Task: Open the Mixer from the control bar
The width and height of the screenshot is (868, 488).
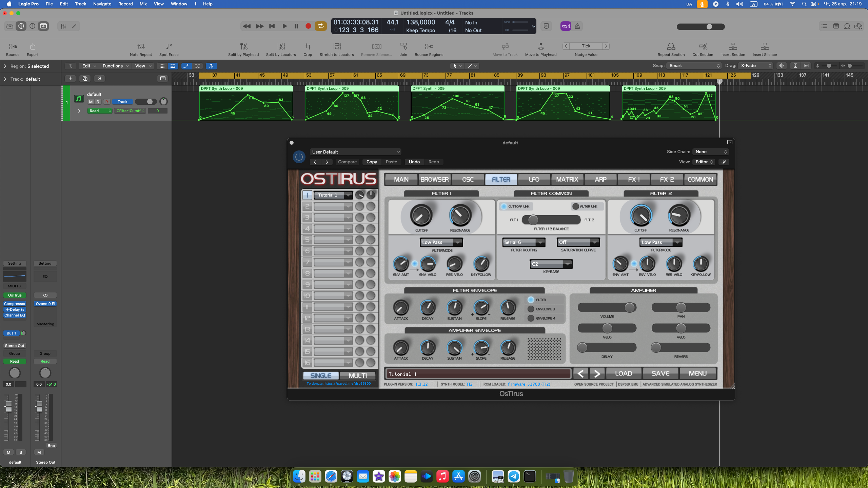Action: point(63,26)
